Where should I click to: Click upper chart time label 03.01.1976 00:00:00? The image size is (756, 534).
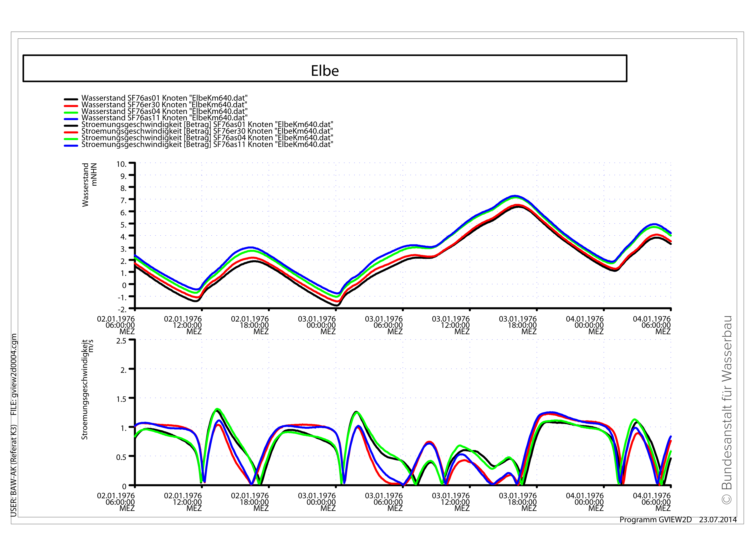tap(317, 325)
